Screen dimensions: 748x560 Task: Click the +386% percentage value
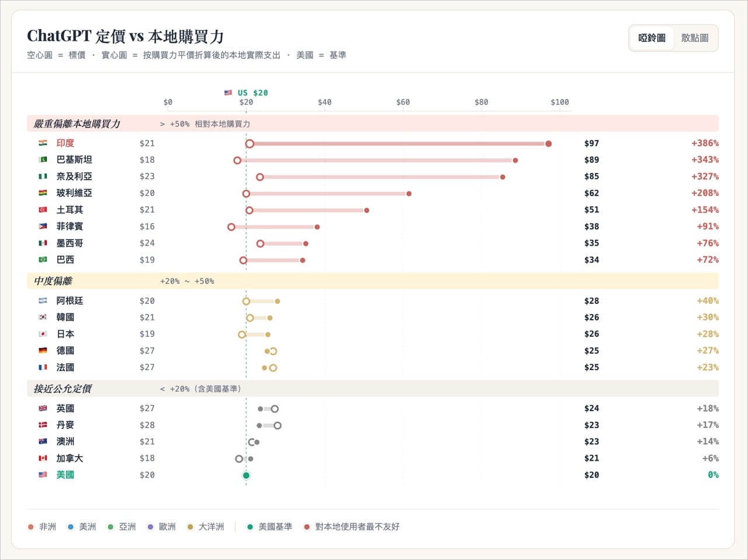tap(705, 143)
